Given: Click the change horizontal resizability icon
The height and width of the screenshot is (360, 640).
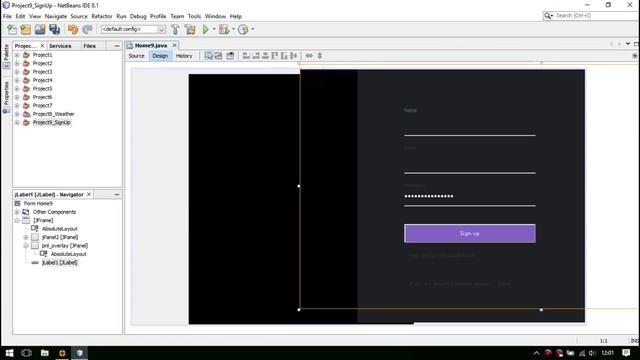Looking at the screenshot, I should pos(309,56).
